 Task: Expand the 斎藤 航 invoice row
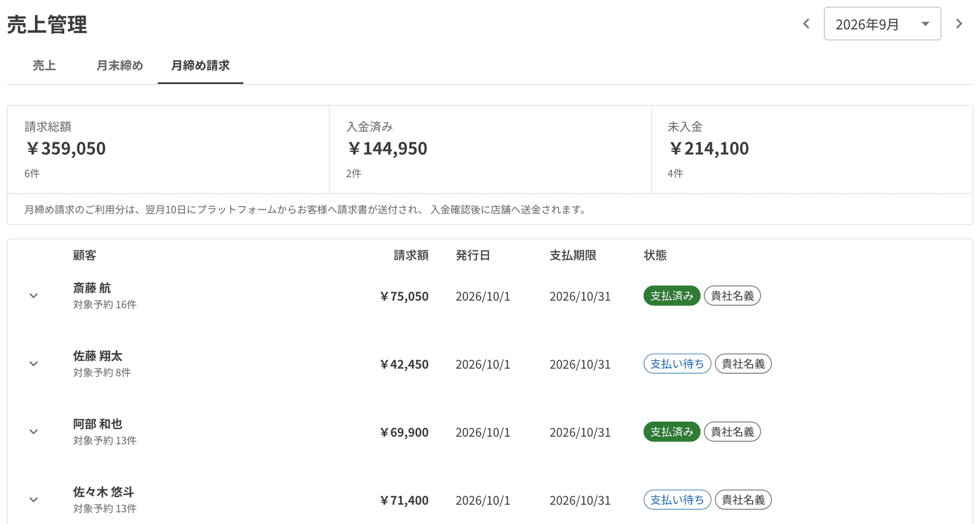pyautogui.click(x=34, y=296)
